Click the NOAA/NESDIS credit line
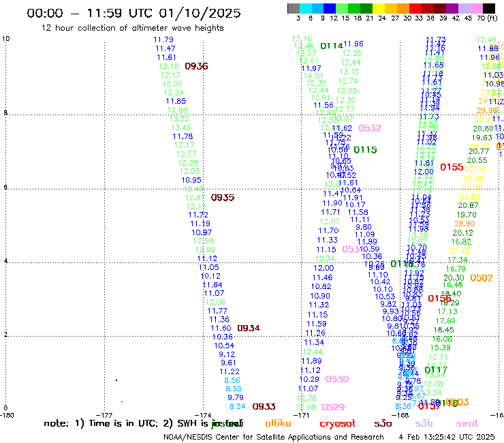 pos(274,438)
